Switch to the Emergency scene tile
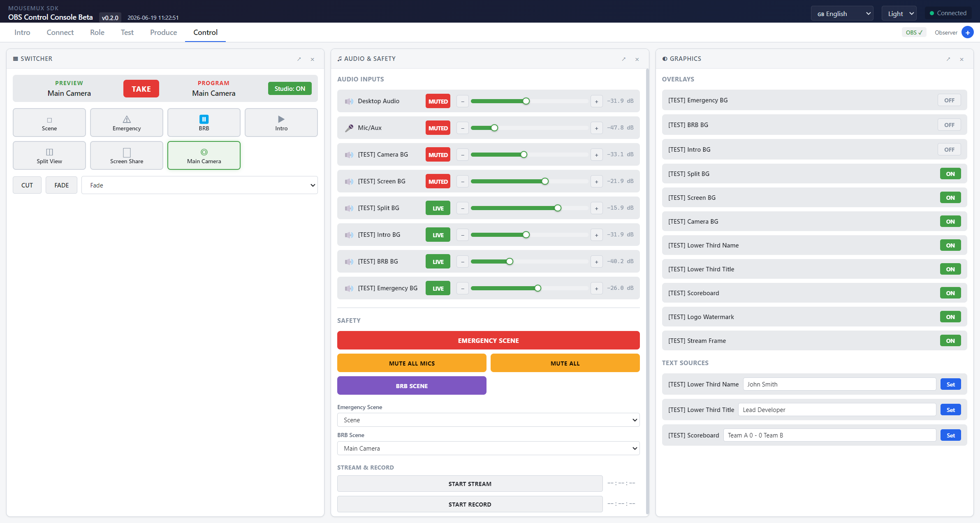This screenshot has width=980, height=523. 127,123
